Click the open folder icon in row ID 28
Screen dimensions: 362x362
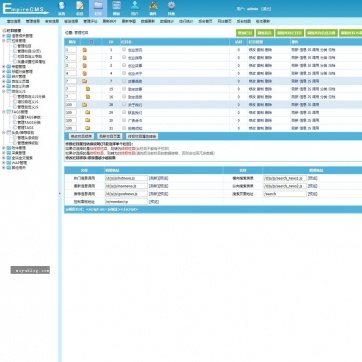point(85,105)
